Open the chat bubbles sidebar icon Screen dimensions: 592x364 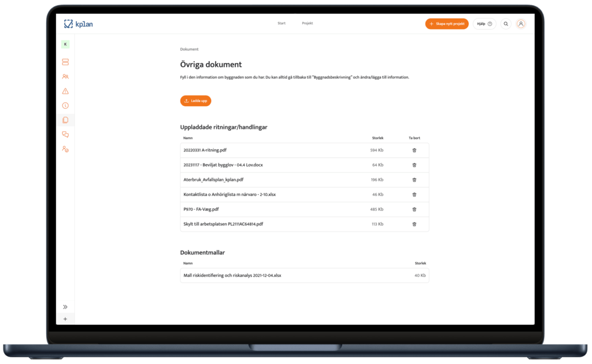[65, 135]
